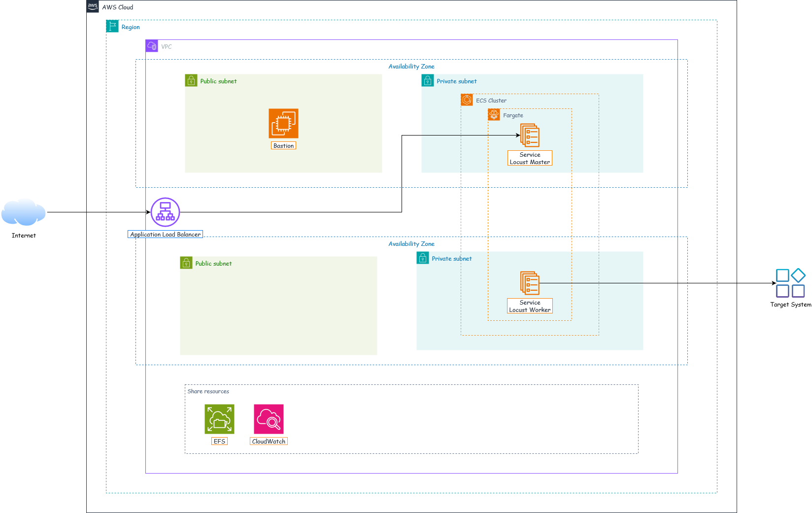Image resolution: width=812 pixels, height=513 pixels.
Task: Select the Application Load Balancer icon
Action: pyautogui.click(x=165, y=212)
